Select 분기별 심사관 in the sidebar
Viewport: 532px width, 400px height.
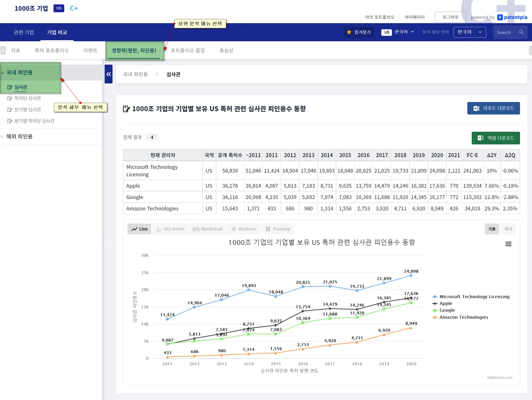pos(27,110)
